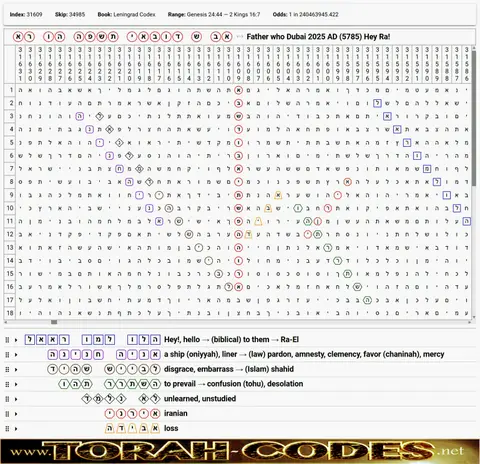Expand the iranian term row

click(16, 414)
